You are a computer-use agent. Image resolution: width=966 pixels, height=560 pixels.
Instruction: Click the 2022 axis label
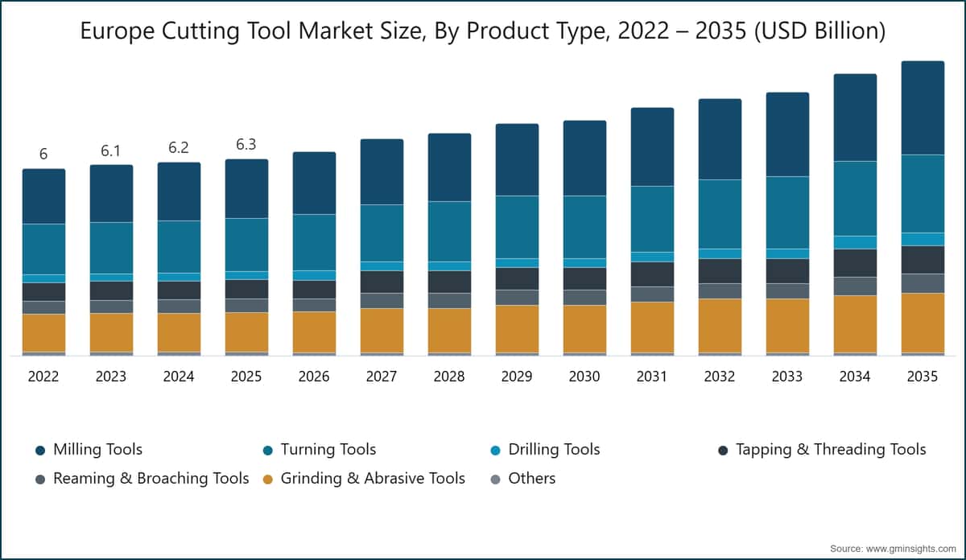tap(43, 377)
